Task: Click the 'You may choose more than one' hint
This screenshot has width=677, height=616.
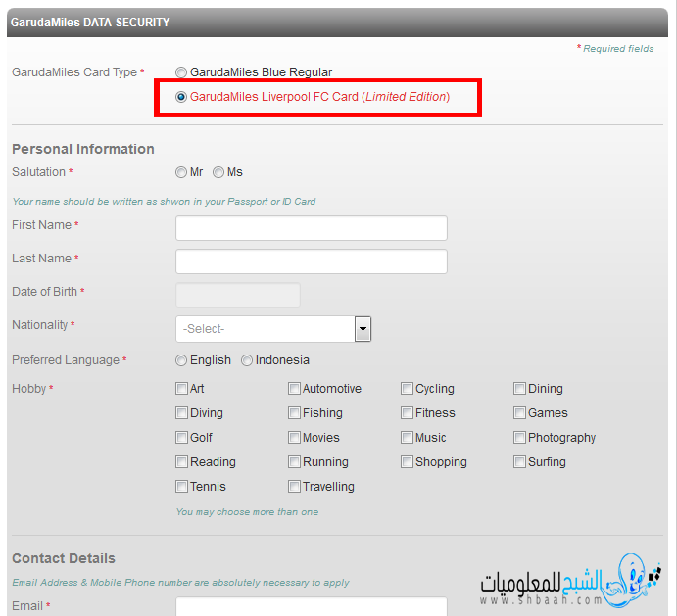Action: click(247, 512)
